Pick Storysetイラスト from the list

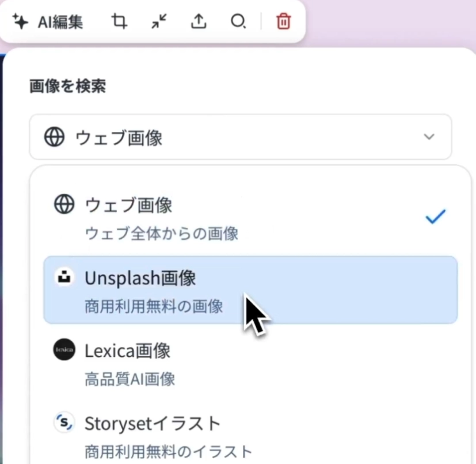click(x=153, y=423)
